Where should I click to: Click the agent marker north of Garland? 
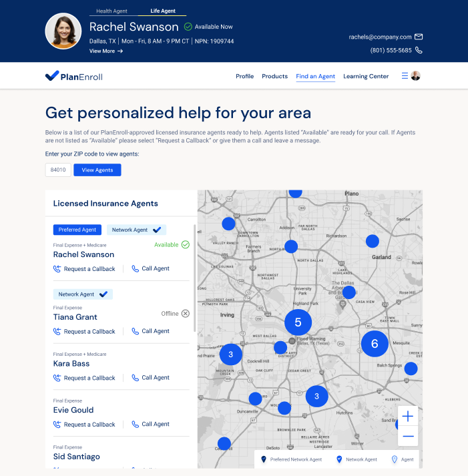coord(372,242)
